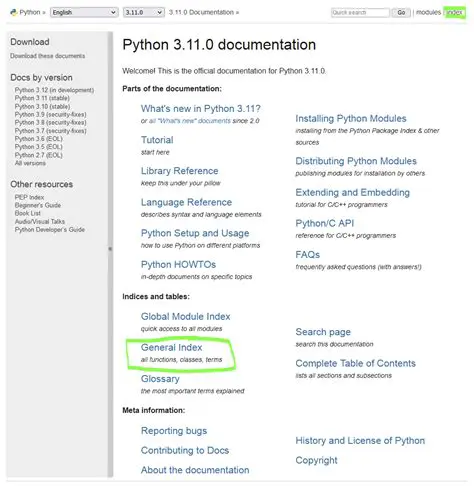This screenshot has height=486, width=474.
Task: Open Python 3.11 (stable) docs
Action: [x=42, y=98]
